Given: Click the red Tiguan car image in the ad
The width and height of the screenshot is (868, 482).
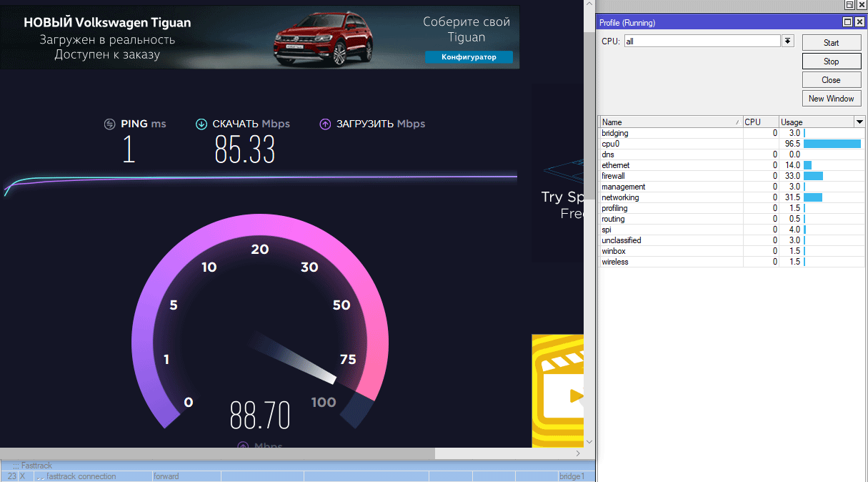Looking at the screenshot, I should click(x=318, y=37).
